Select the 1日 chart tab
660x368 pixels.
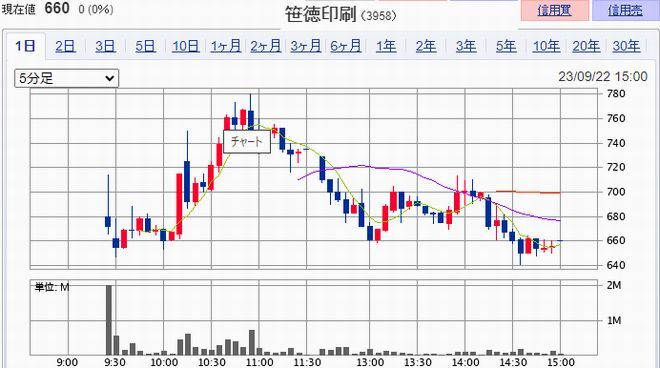click(25, 45)
